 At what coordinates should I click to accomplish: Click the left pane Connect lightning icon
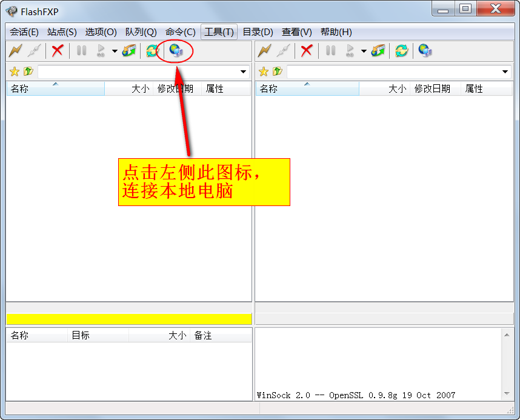point(16,51)
